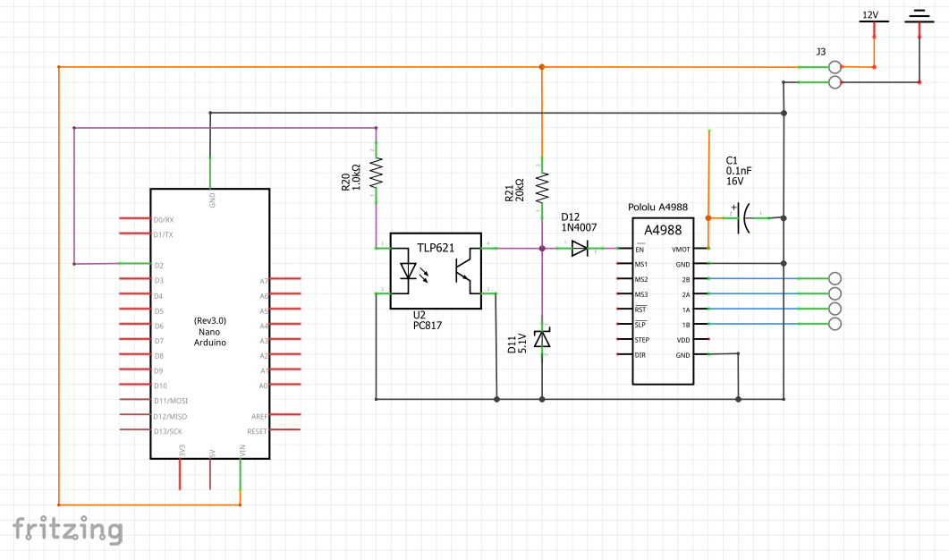Select the R21 20kΩ resistor symbol
949x560 pixels.
click(542, 186)
